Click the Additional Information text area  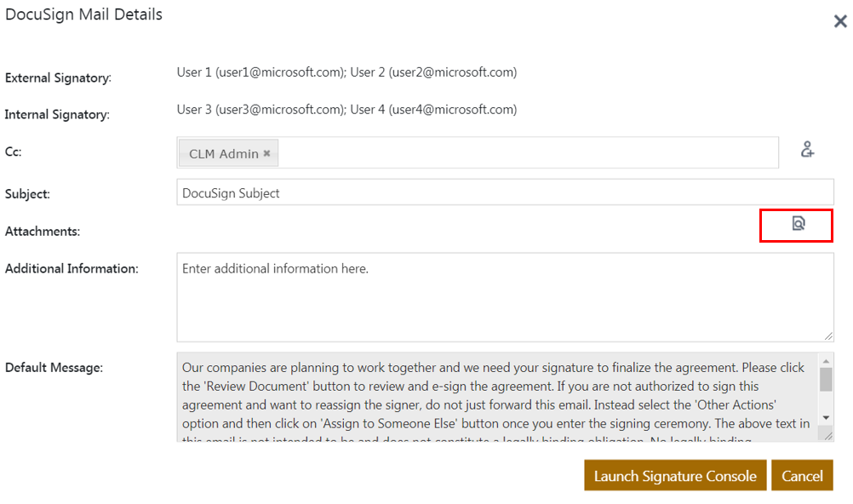point(505,297)
